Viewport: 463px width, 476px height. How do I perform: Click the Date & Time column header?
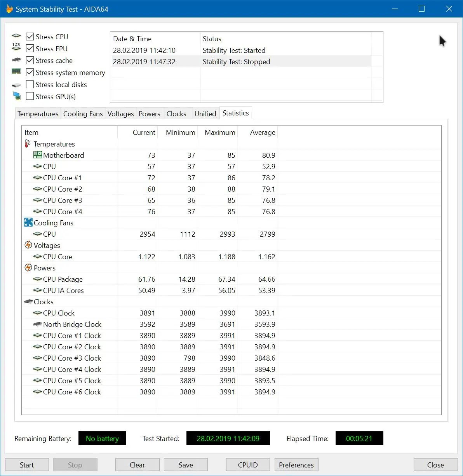pos(155,38)
